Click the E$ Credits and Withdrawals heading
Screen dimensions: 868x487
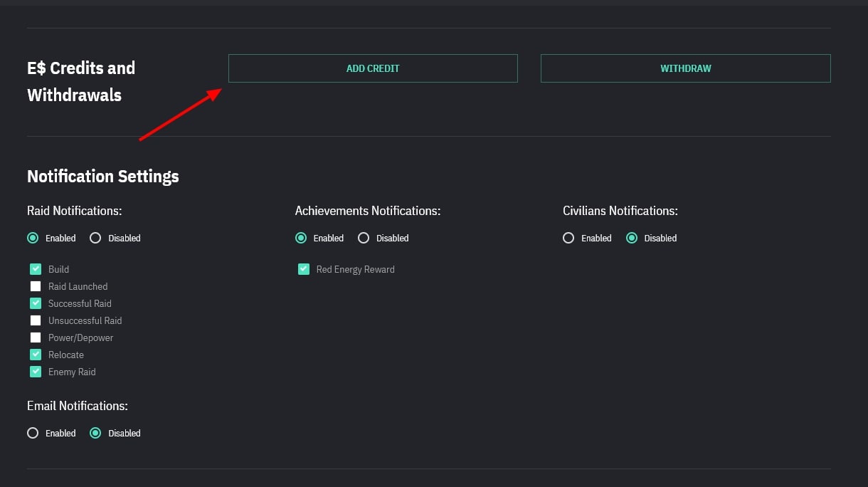[81, 81]
